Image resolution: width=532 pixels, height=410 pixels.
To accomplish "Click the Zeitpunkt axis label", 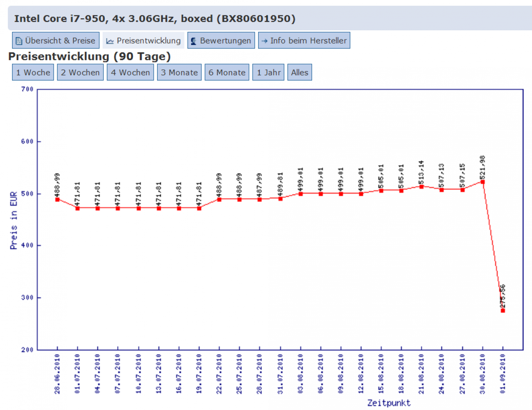I will coord(389,403).
